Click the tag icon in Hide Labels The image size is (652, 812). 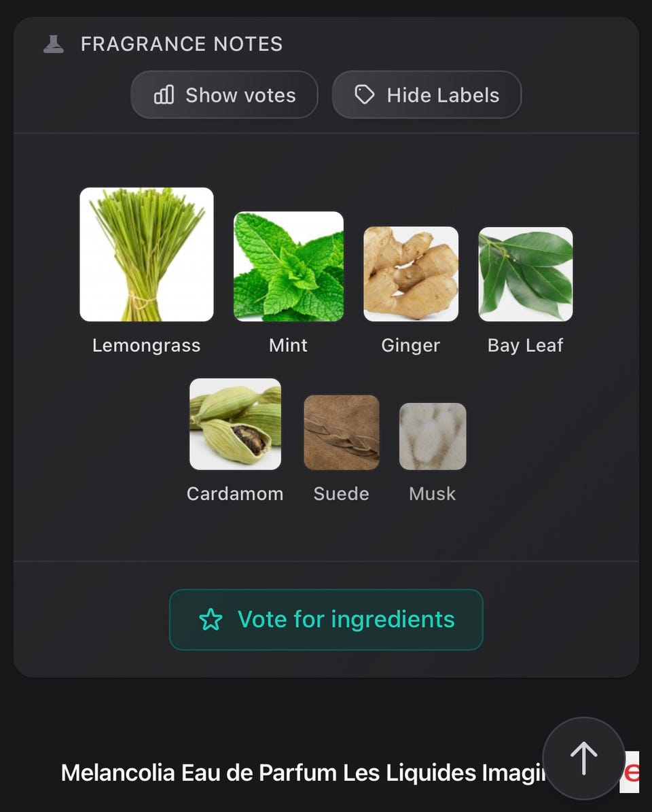365,95
